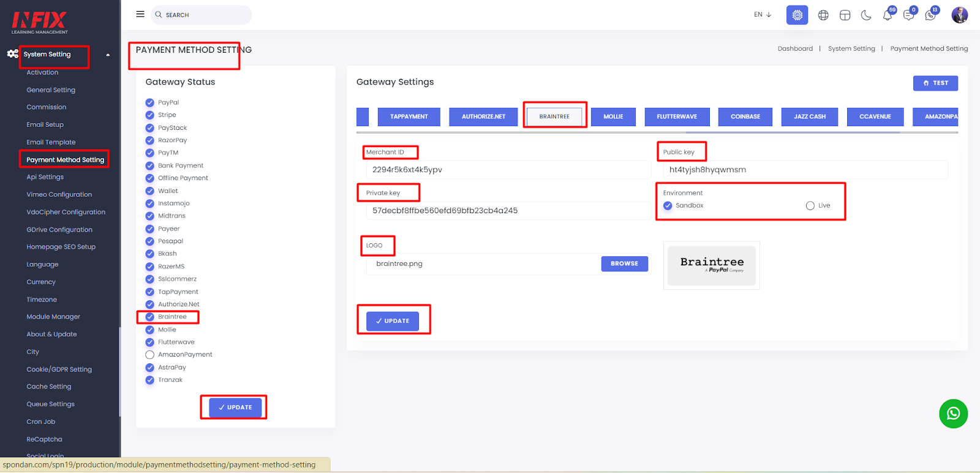Go to System Setting breadcrumb link
Screen dimensions: 980x473
(x=851, y=48)
